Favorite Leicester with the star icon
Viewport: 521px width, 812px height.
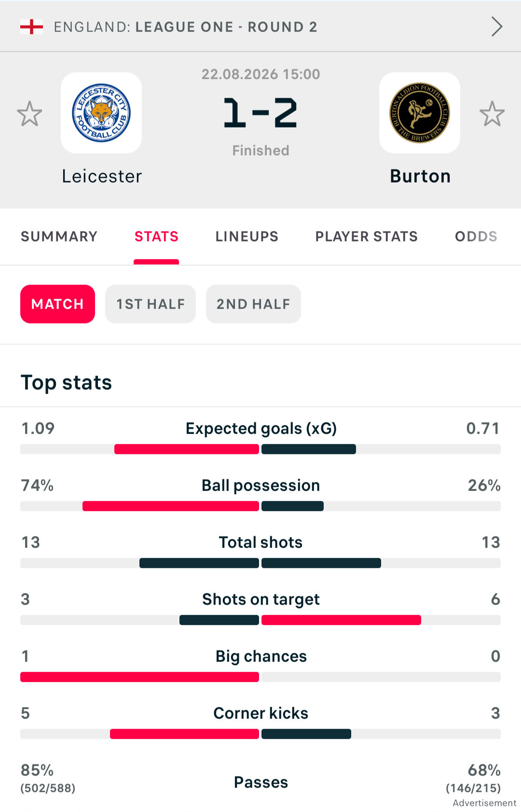pyautogui.click(x=29, y=113)
